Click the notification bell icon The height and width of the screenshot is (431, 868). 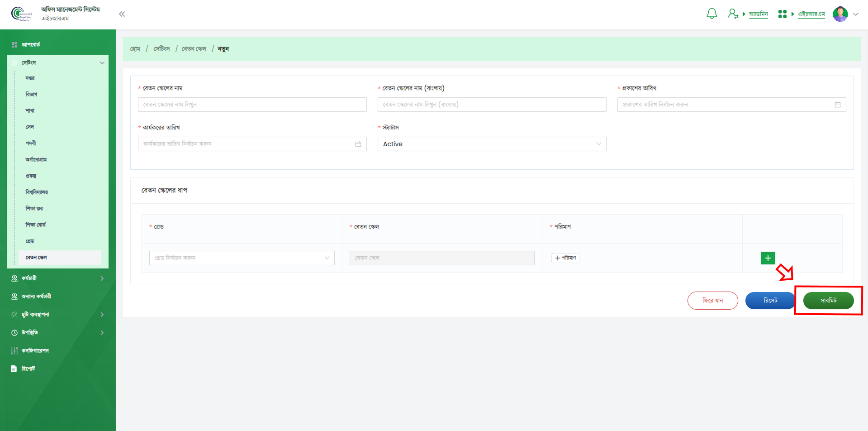coord(711,14)
